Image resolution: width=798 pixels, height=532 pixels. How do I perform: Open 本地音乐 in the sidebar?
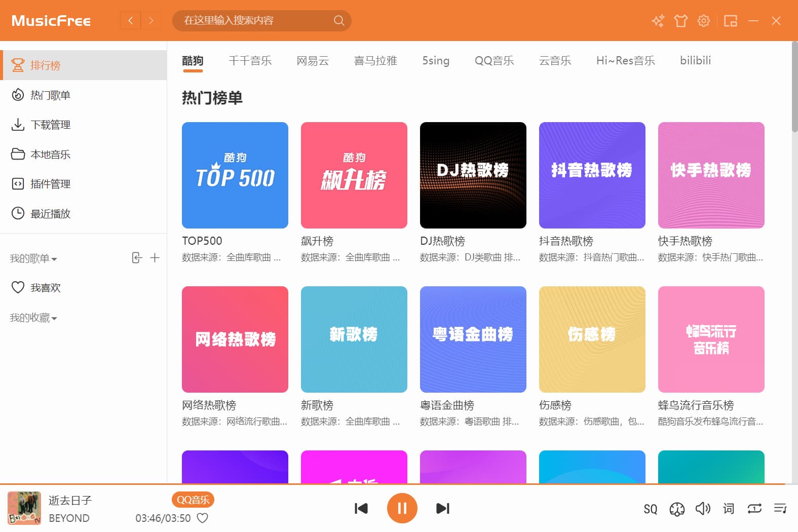(x=84, y=154)
